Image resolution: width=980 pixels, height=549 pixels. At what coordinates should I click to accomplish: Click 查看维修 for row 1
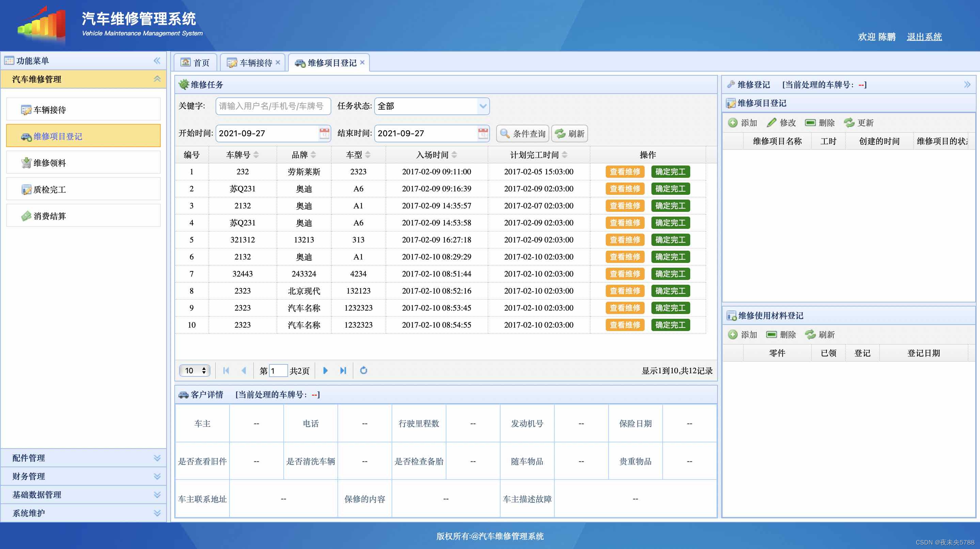625,172
